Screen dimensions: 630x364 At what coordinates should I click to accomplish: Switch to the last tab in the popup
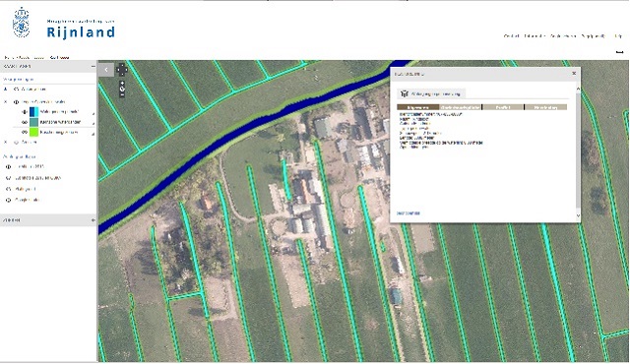click(545, 107)
